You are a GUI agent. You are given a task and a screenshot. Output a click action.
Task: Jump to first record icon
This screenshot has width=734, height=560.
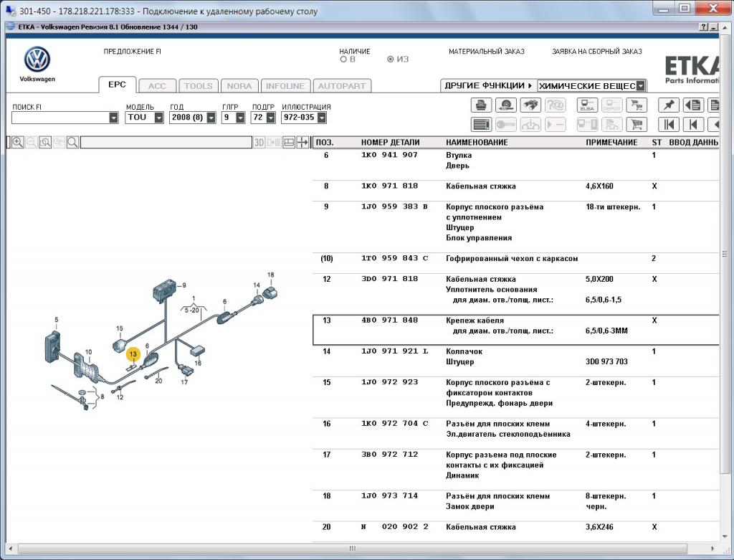(669, 125)
